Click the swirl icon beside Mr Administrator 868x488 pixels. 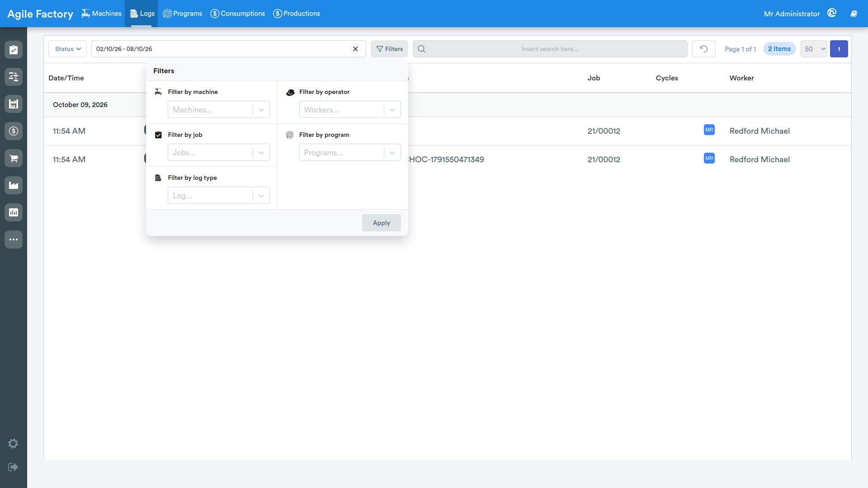(832, 13)
